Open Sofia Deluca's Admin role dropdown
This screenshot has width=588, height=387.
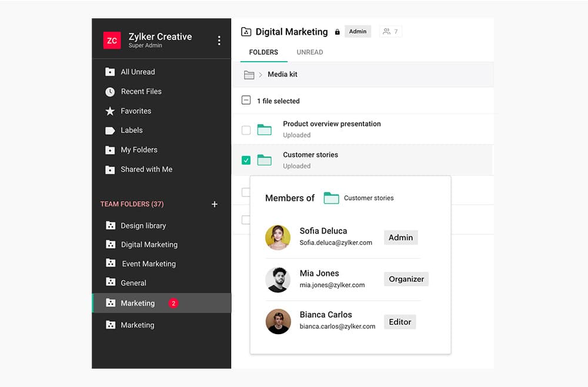click(400, 238)
